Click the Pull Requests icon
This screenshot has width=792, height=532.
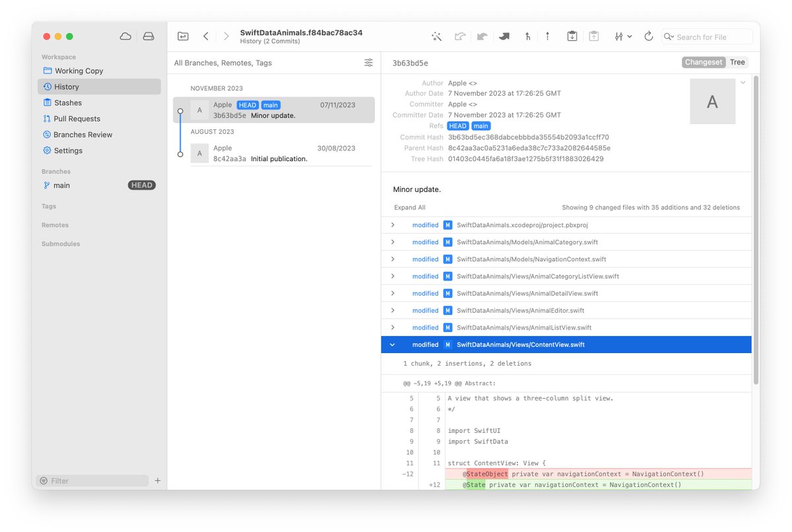click(47, 119)
